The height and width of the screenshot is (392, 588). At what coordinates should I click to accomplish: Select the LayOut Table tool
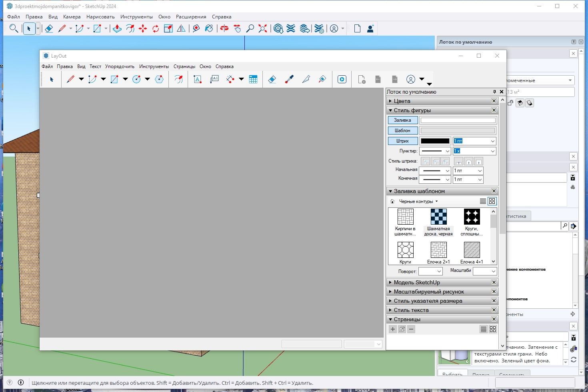[x=253, y=79]
